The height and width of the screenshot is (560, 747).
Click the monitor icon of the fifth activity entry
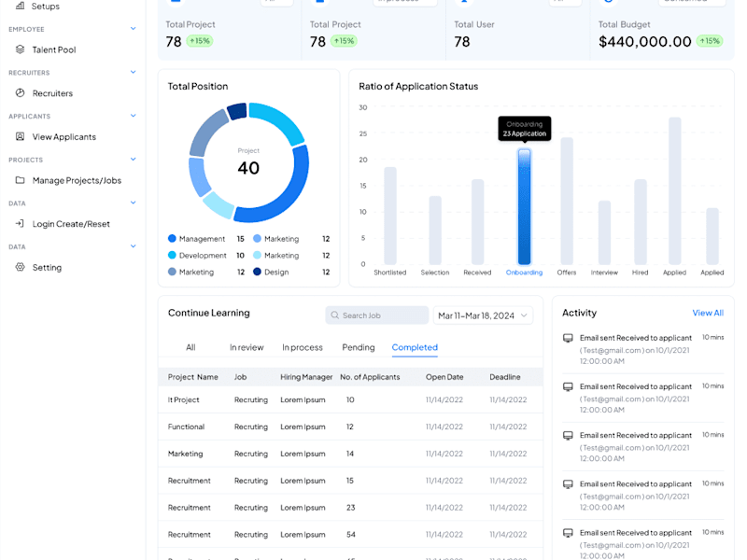(568, 533)
